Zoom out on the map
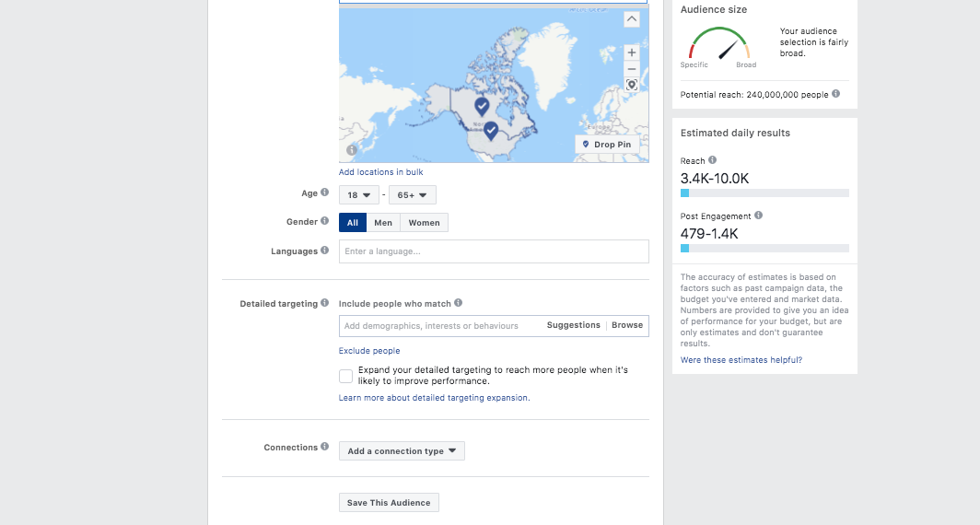The image size is (980, 525). 631,69
